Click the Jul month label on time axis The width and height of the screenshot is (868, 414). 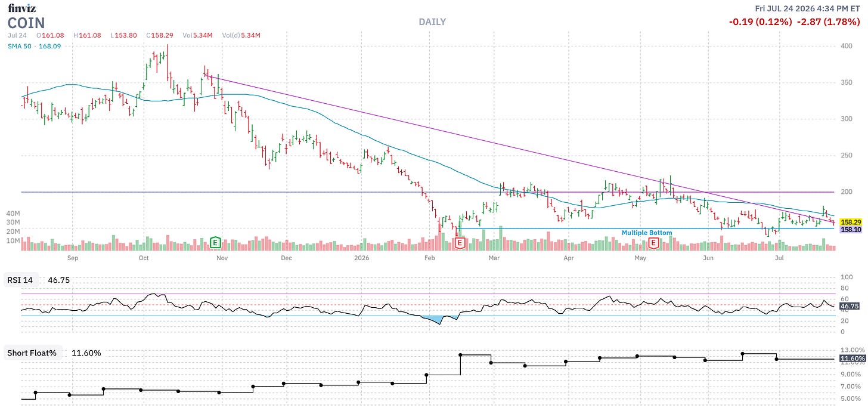click(x=779, y=258)
